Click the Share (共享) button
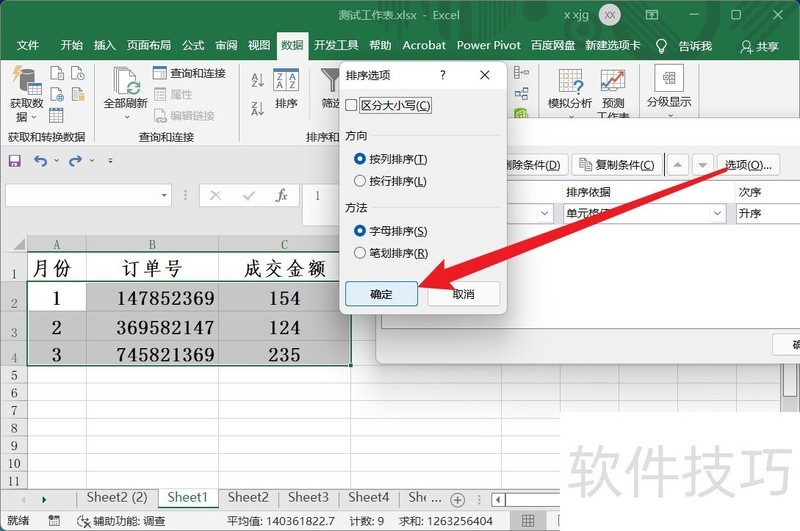Viewport: 800px width, 531px height. (x=759, y=46)
